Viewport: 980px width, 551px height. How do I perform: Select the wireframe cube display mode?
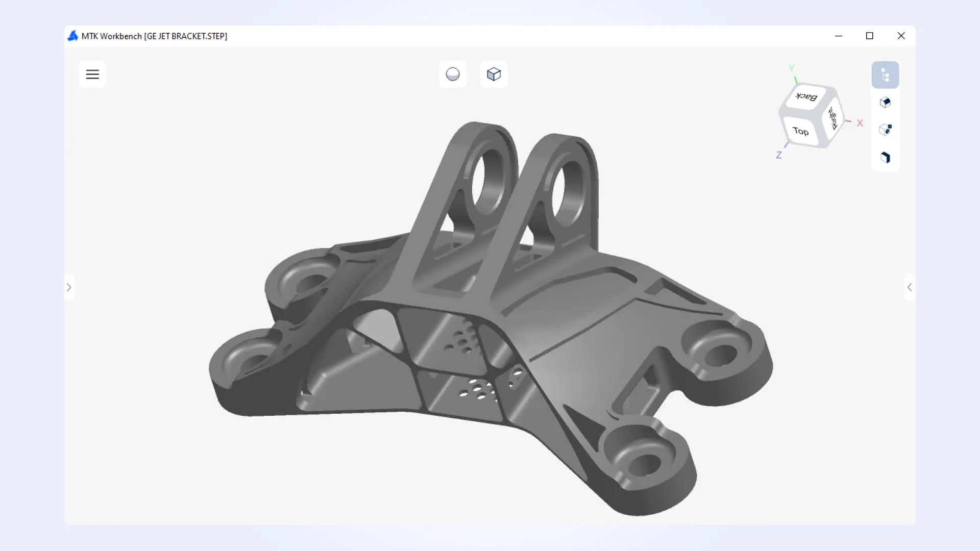(x=494, y=74)
